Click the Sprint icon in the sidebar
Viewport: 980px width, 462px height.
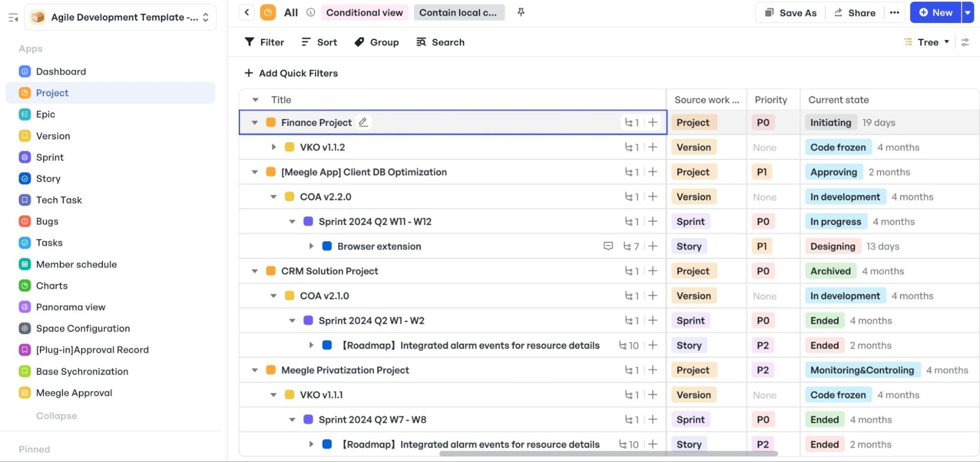pyautogui.click(x=25, y=157)
